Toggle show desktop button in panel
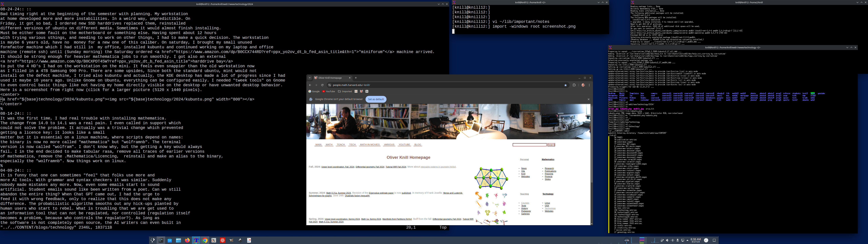The width and height of the screenshot is (868, 244). [714, 240]
